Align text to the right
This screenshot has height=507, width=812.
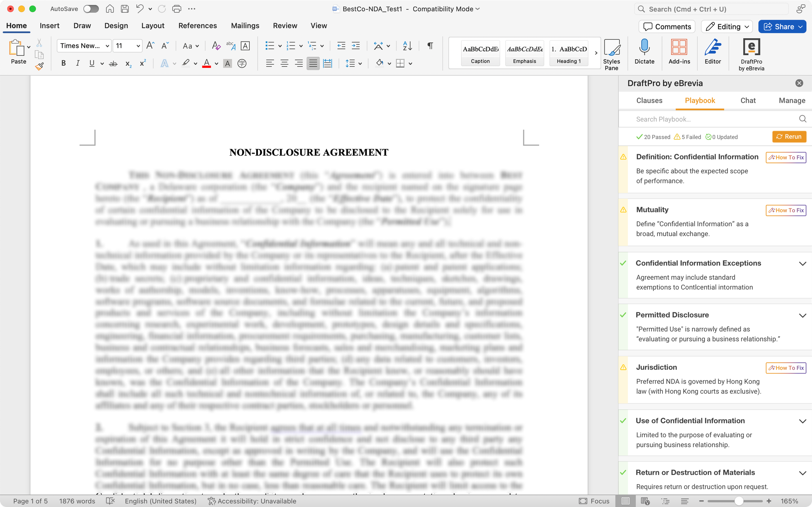click(x=298, y=63)
